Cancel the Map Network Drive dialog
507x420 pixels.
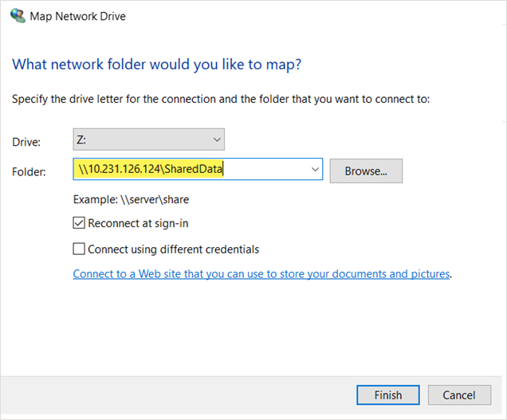[459, 394]
